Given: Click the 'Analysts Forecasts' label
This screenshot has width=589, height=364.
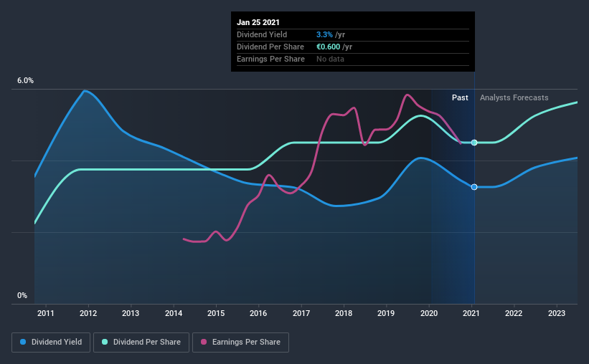Looking at the screenshot, I should [x=514, y=97].
